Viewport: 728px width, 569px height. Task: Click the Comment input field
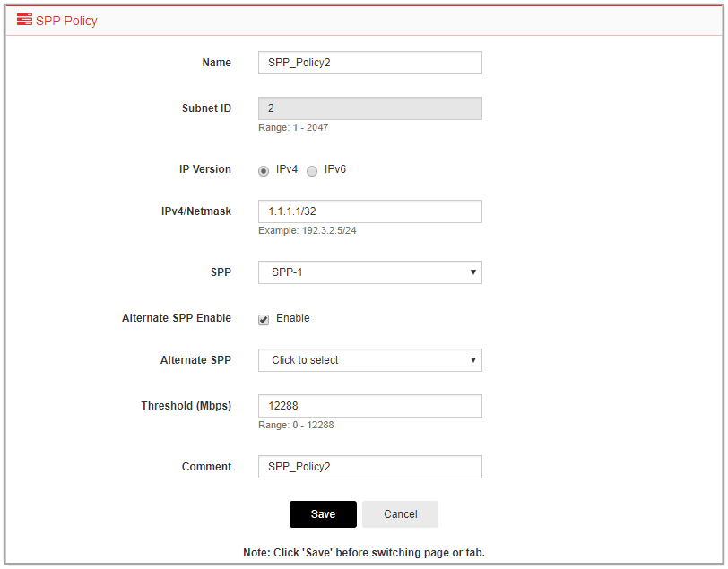tap(370, 467)
